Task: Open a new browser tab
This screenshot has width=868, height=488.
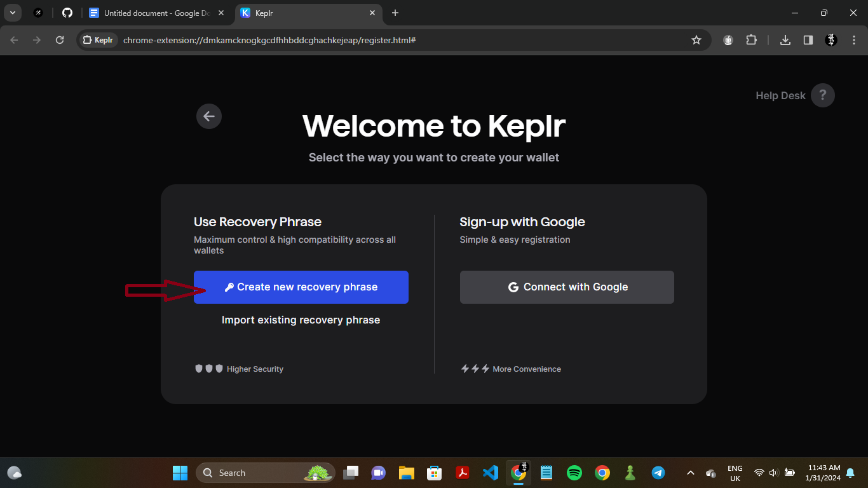Action: [x=395, y=13]
